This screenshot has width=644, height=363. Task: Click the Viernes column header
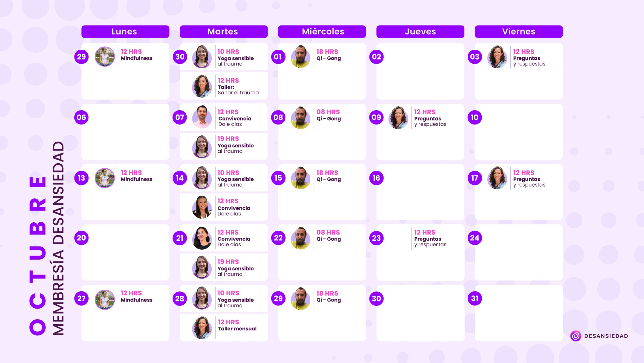click(x=519, y=32)
